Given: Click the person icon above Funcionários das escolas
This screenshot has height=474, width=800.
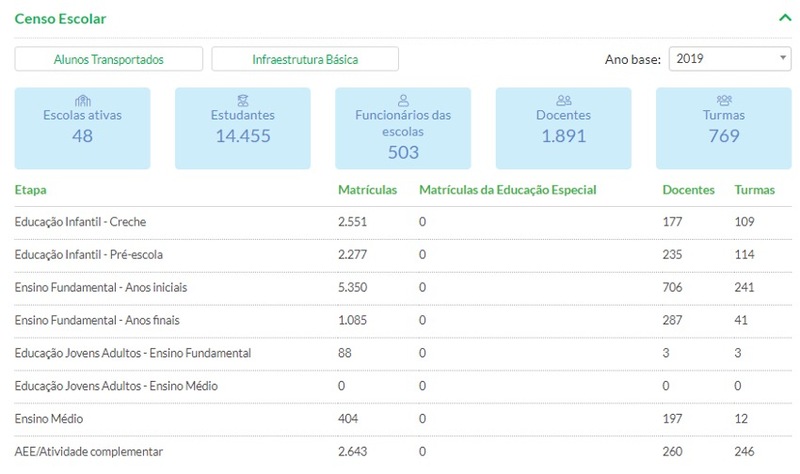Looking at the screenshot, I should [403, 100].
